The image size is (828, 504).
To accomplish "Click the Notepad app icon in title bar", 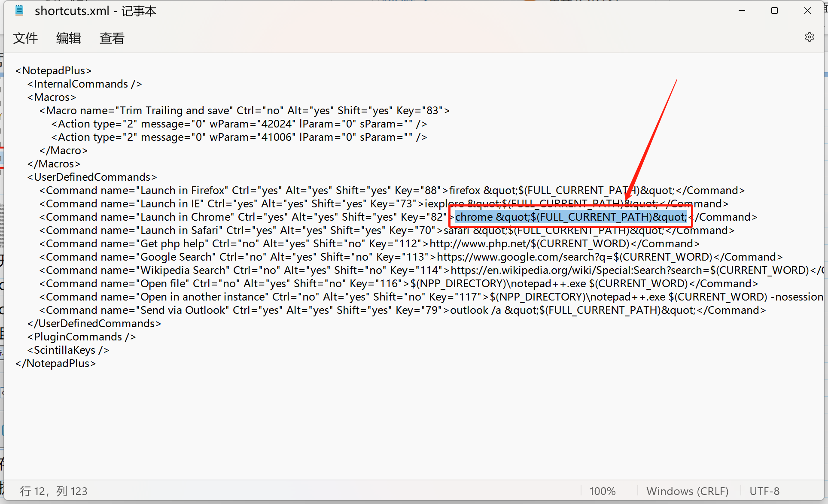I will [19, 10].
